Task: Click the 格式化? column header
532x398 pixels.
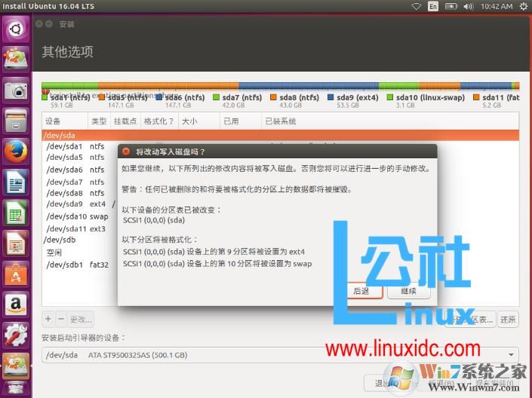Action: click(159, 121)
